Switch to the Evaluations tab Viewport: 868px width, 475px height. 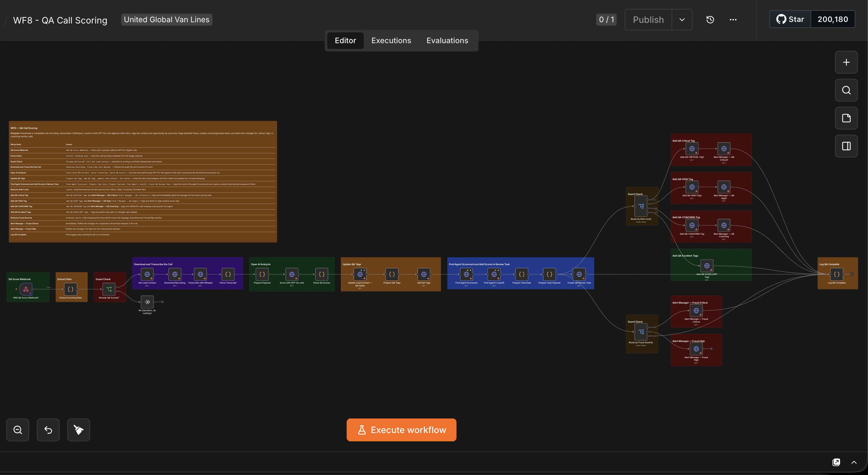point(447,40)
